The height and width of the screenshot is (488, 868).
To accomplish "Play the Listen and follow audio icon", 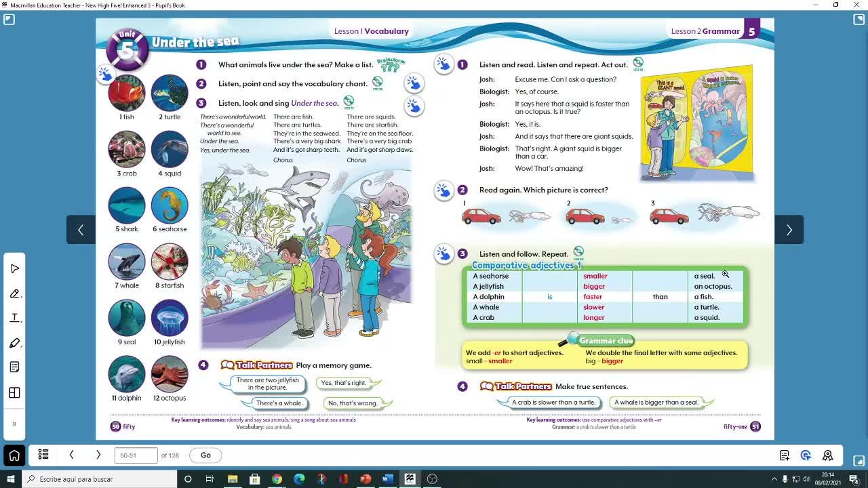I will point(578,253).
